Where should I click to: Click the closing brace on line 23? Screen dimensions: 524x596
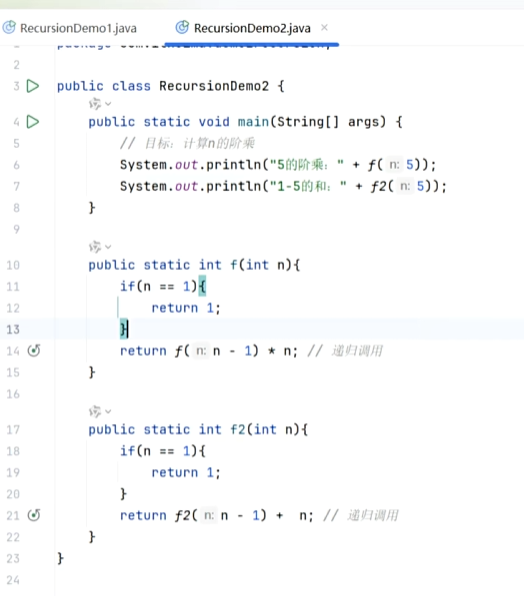[x=60, y=558]
